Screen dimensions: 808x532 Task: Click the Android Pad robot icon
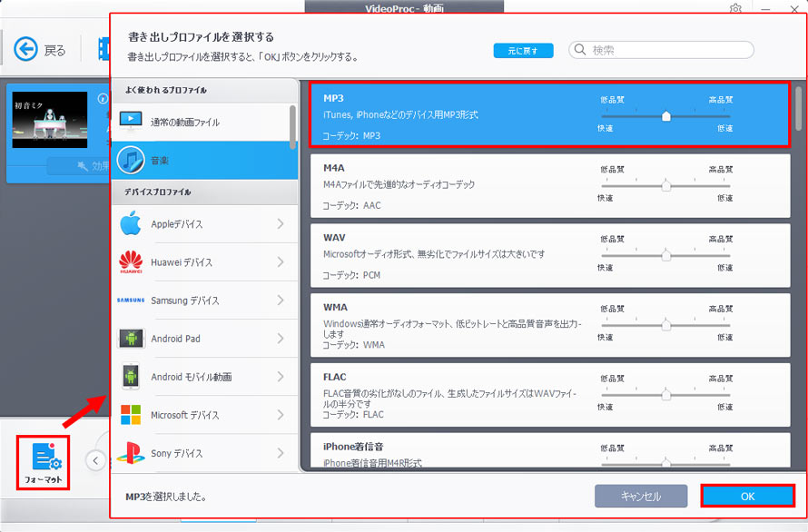pos(132,338)
